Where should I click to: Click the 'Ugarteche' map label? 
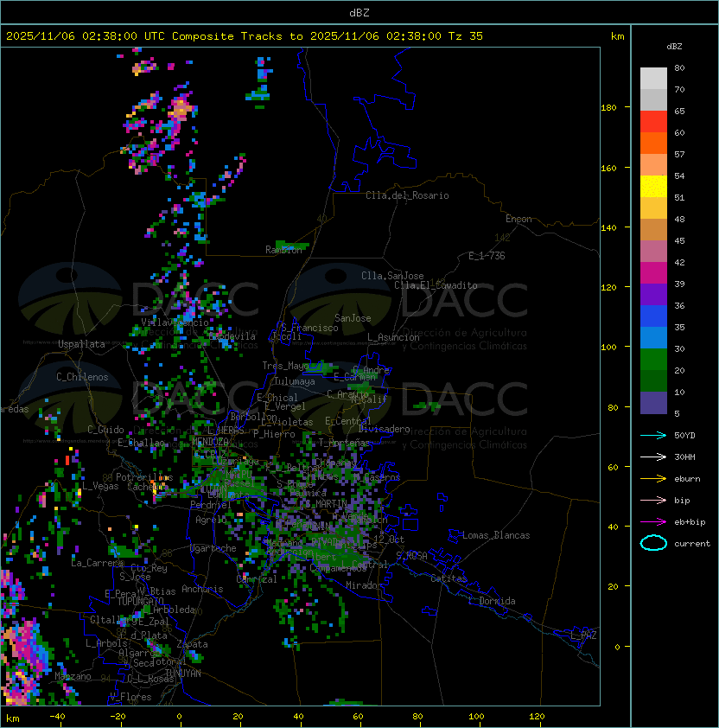[x=213, y=548]
